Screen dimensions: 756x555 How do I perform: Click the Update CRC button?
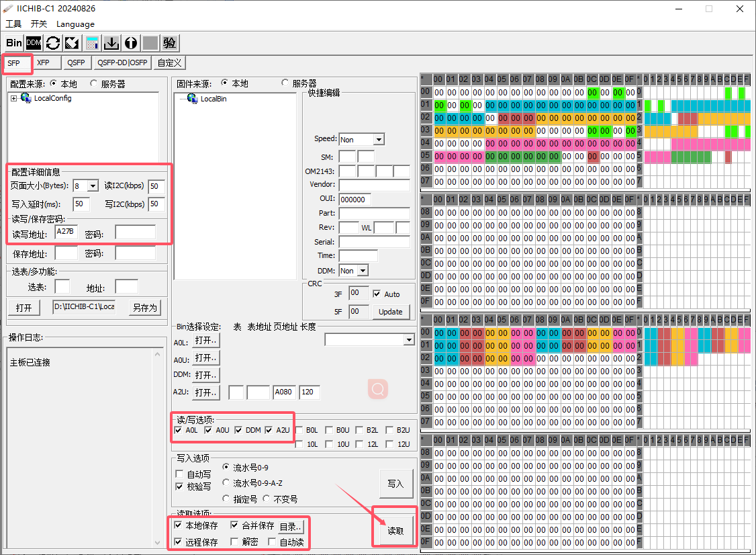[390, 312]
